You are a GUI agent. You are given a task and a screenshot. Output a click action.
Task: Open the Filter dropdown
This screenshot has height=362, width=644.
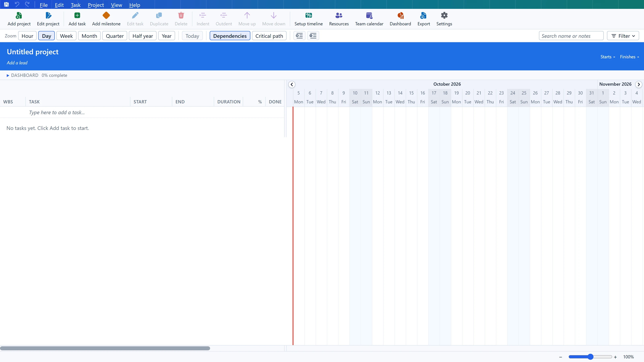(x=623, y=36)
